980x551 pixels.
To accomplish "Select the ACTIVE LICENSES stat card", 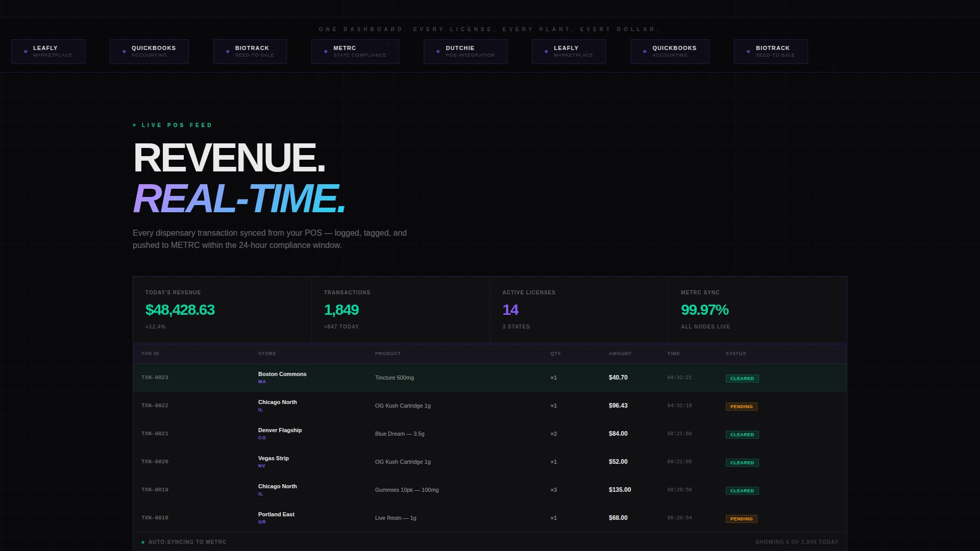I will (579, 310).
